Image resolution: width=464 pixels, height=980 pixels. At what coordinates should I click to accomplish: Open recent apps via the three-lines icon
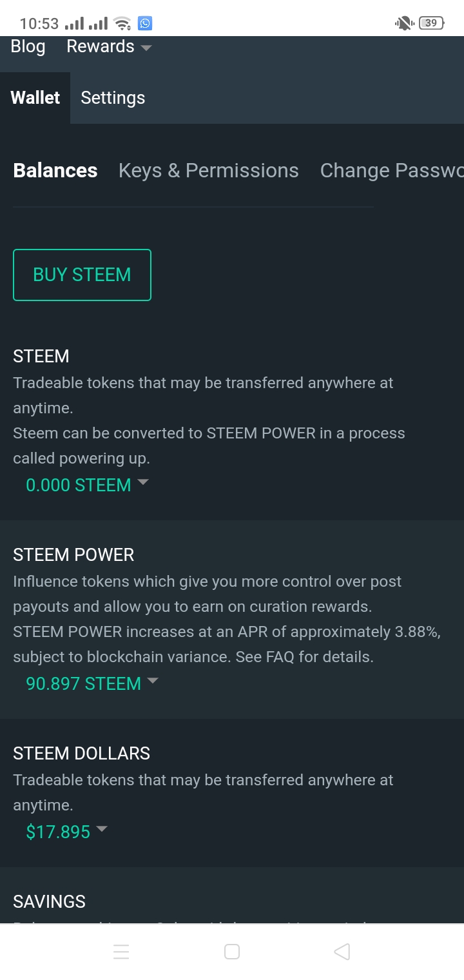click(121, 952)
